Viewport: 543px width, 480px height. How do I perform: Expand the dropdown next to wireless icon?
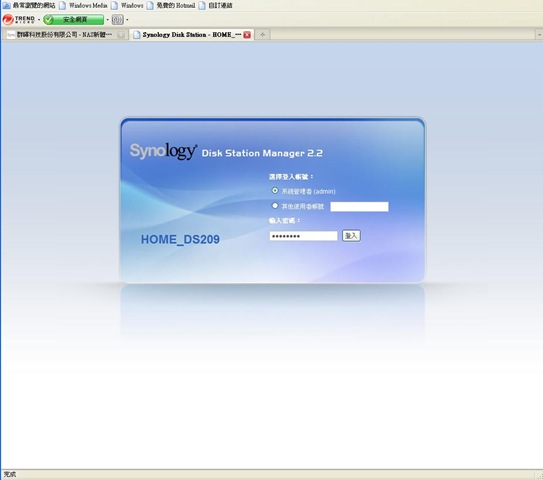pos(127,19)
